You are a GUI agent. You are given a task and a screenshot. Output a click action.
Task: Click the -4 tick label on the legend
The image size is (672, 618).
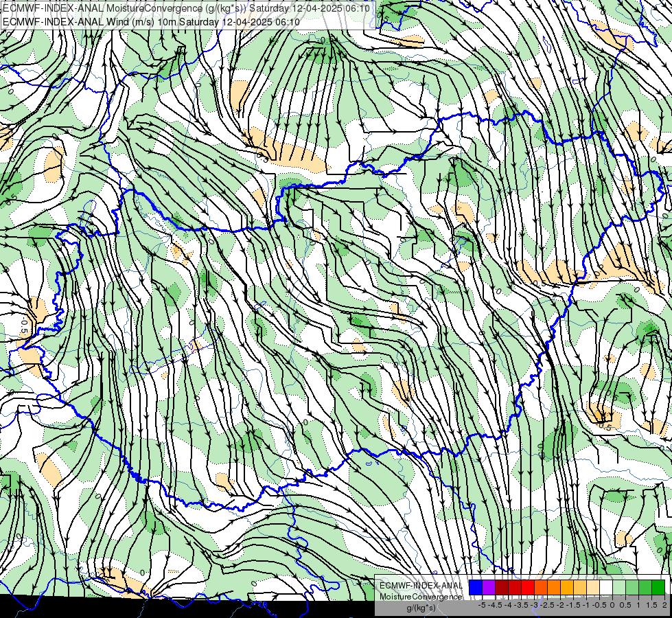pos(508,605)
